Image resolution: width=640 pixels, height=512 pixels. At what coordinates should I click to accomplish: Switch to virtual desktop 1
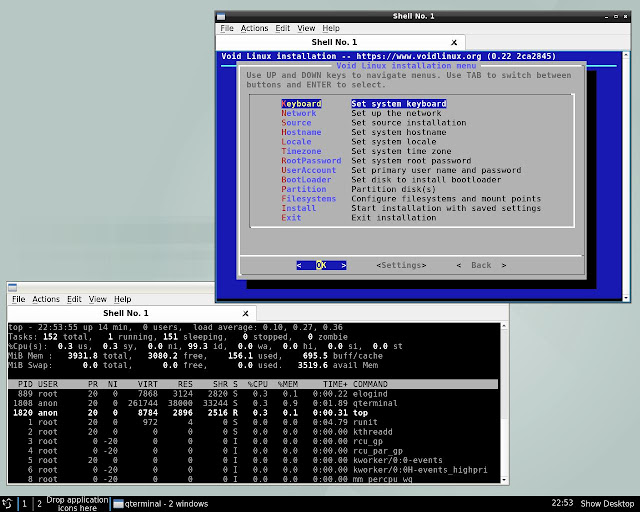[x=24, y=503]
